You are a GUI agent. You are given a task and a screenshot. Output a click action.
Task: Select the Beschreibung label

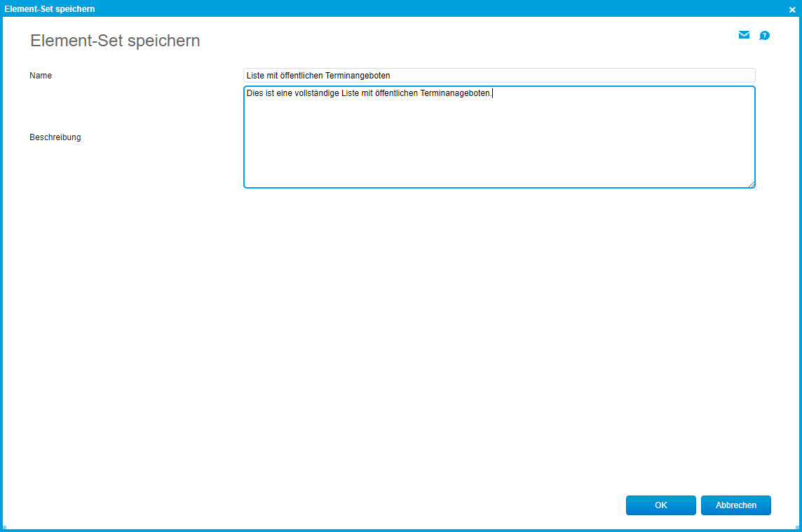tap(55, 137)
